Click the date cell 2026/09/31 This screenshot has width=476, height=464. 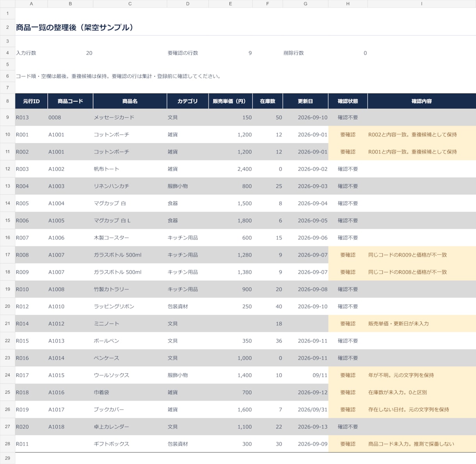coord(313,410)
